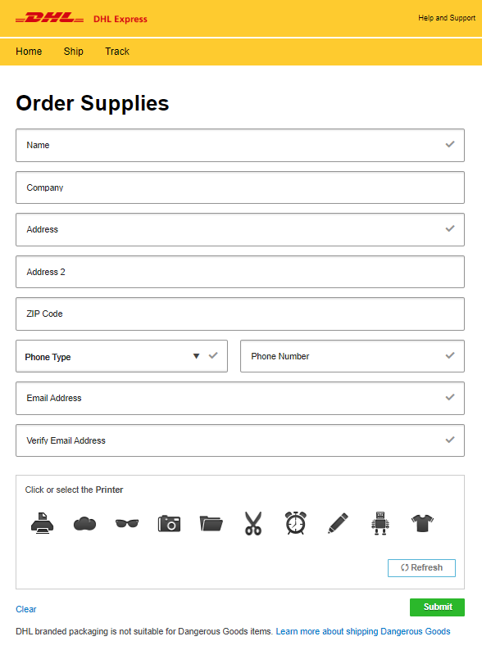Click the Help and Support link
Viewport: 482px width, 650px height.
(447, 18)
